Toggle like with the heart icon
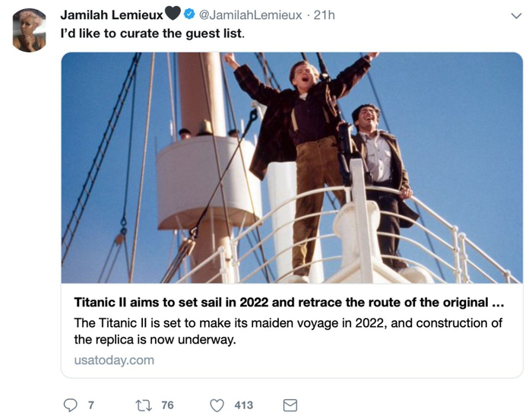 (x=217, y=405)
